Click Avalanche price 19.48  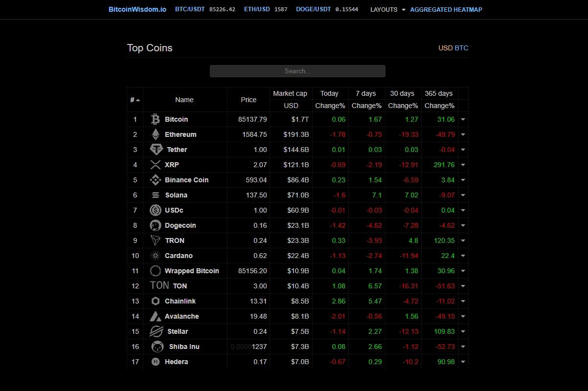click(x=258, y=316)
